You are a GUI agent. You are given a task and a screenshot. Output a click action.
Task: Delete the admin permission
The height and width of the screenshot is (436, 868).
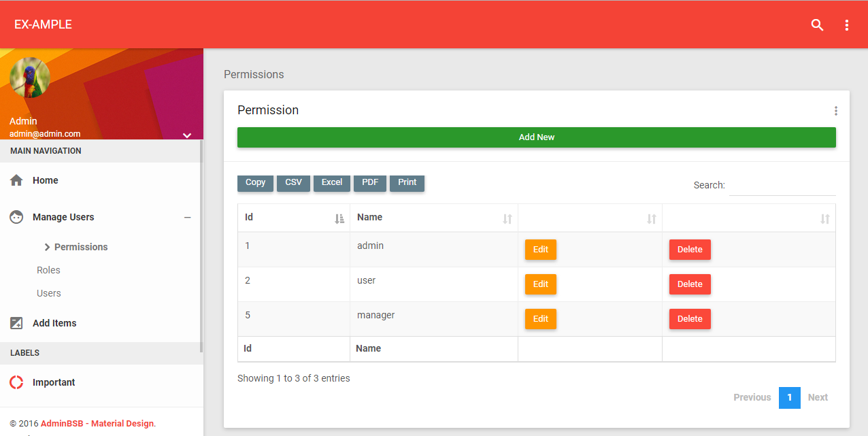tap(690, 250)
